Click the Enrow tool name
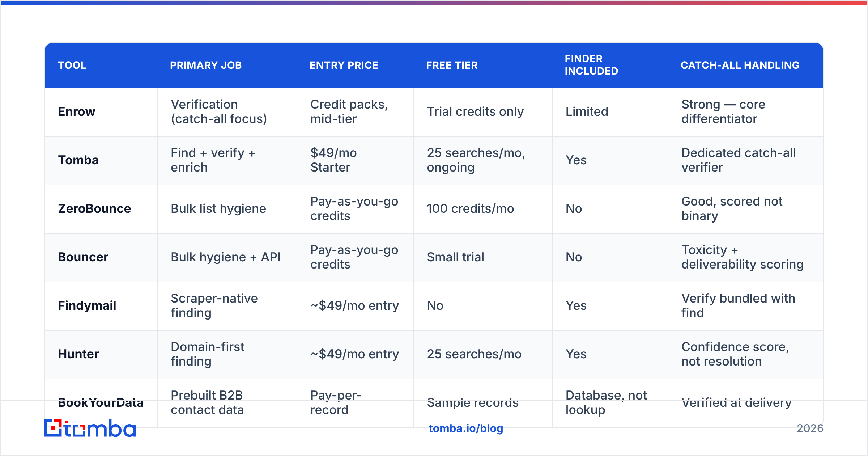The width and height of the screenshot is (868, 456). [x=77, y=111]
